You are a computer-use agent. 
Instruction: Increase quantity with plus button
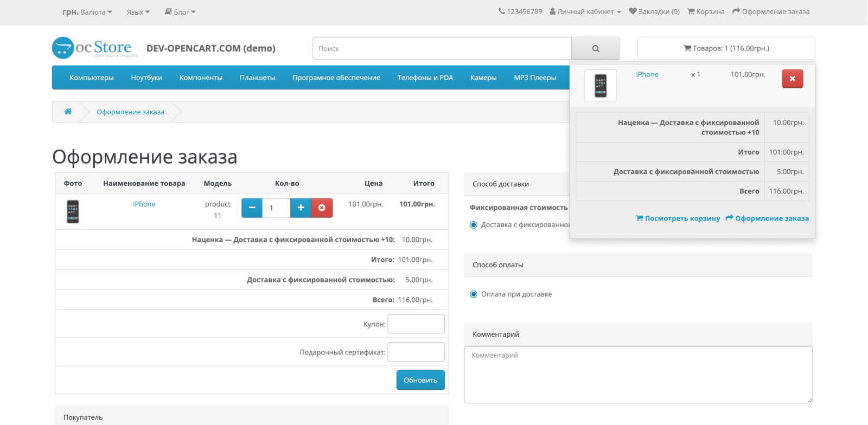click(x=301, y=208)
